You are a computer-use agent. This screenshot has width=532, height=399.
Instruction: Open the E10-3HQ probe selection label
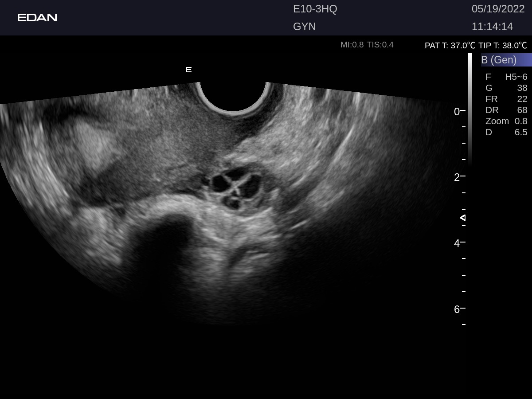coord(315,9)
